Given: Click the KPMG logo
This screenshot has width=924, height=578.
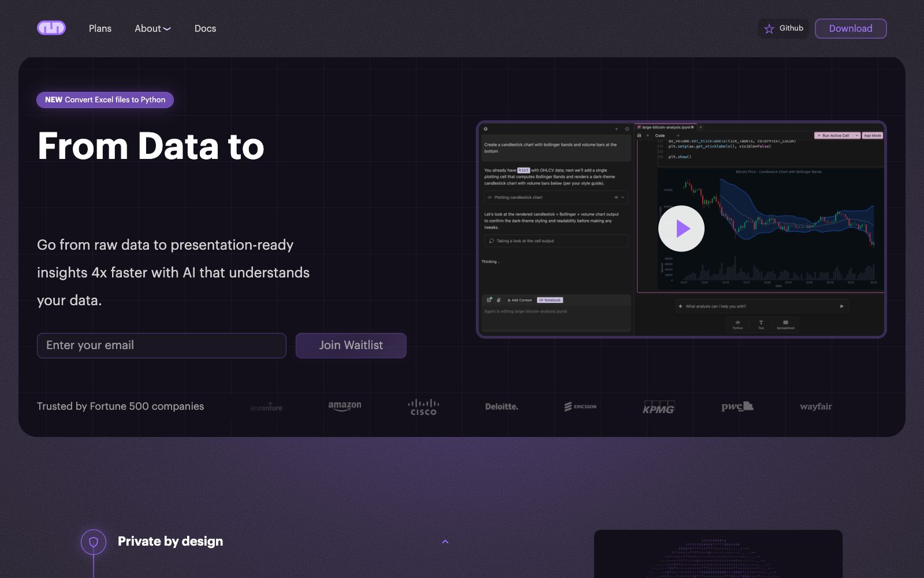Looking at the screenshot, I should point(659,407).
